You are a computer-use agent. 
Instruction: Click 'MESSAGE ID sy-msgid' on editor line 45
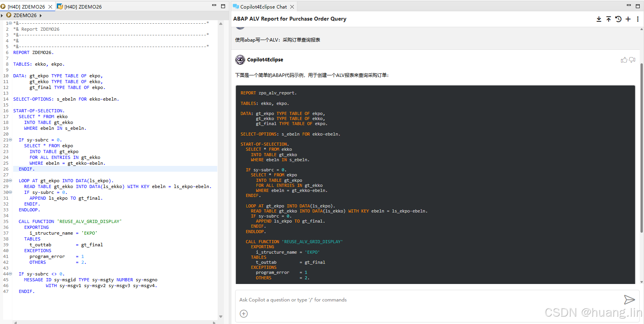[x=50, y=280]
